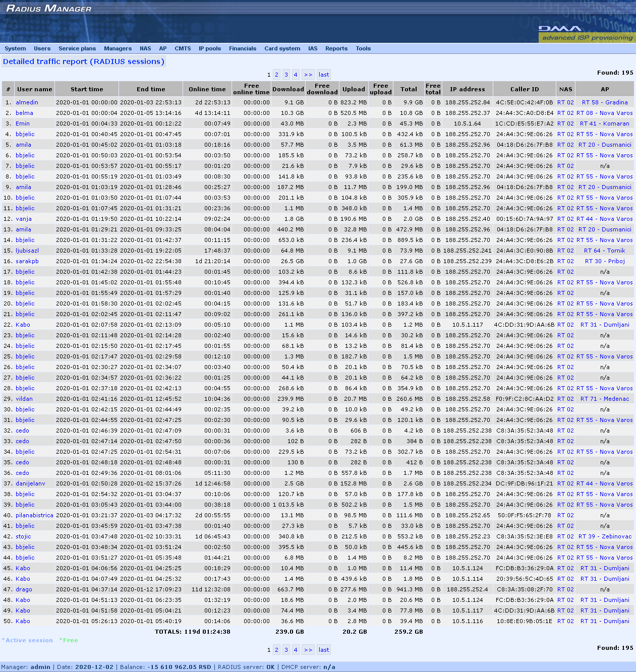Click the Online time column header
The width and height of the screenshot is (636, 672).
pyautogui.click(x=207, y=89)
